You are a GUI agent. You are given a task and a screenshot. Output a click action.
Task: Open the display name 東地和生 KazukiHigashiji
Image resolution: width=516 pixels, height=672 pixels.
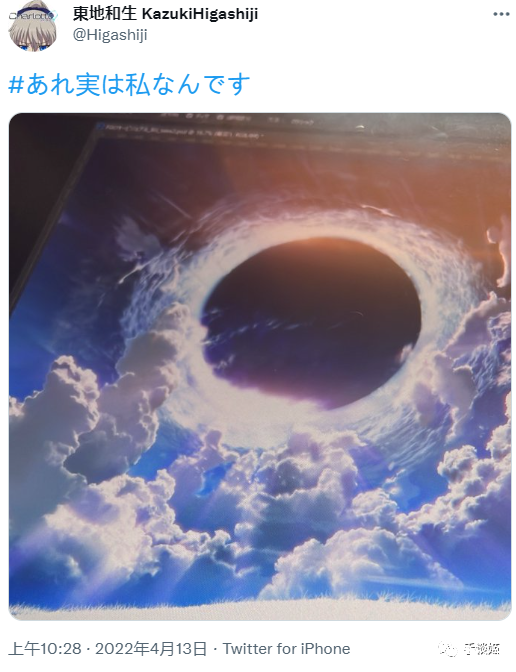tap(165, 14)
